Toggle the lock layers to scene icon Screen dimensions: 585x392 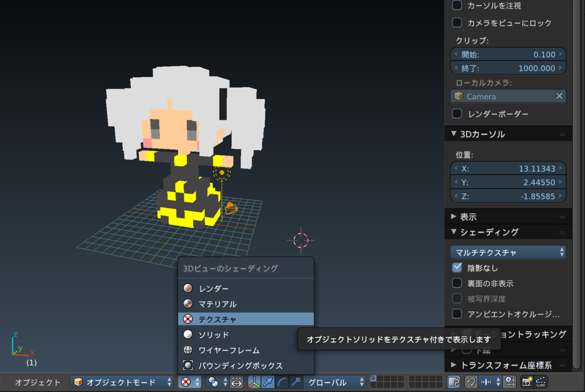(x=454, y=382)
